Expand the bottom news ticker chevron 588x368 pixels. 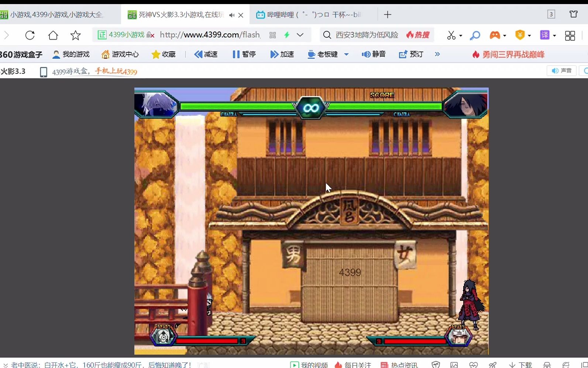point(5,365)
